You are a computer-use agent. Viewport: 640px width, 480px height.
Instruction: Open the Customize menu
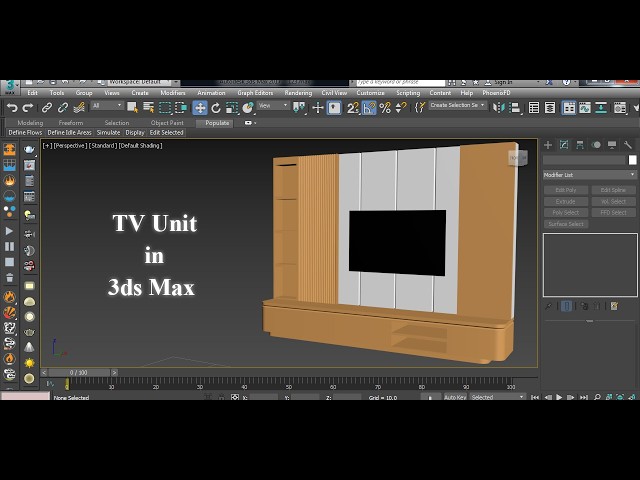370,93
